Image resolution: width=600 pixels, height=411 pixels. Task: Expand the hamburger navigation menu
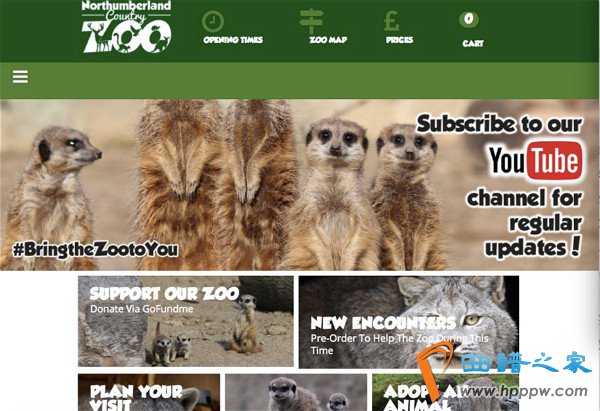20,77
